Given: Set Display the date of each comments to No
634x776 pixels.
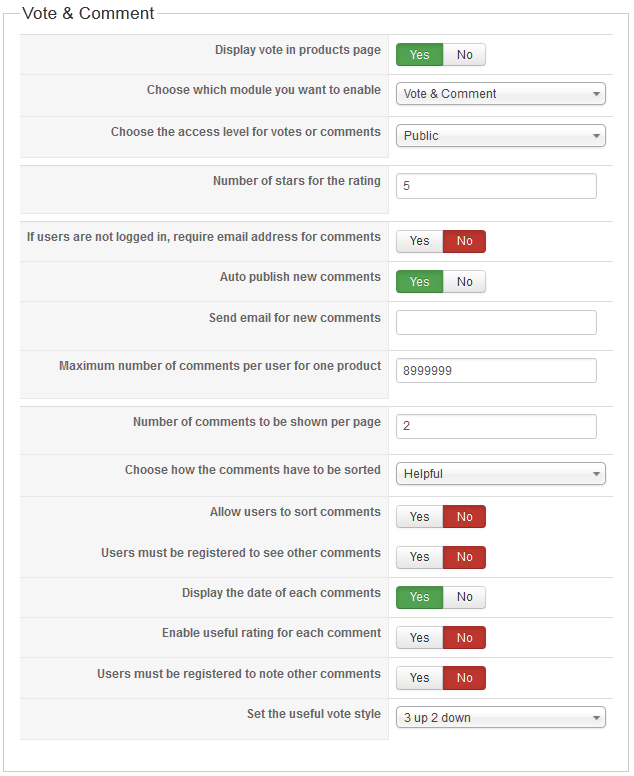Looking at the screenshot, I should 464,597.
